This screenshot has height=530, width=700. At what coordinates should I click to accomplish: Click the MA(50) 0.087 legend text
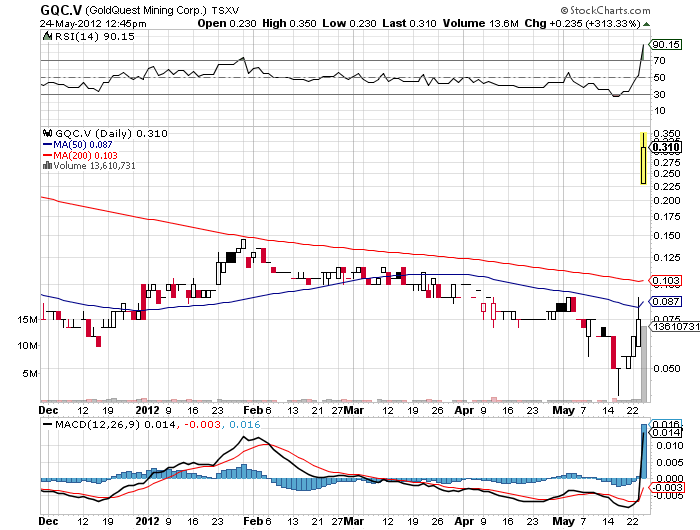click(83, 145)
